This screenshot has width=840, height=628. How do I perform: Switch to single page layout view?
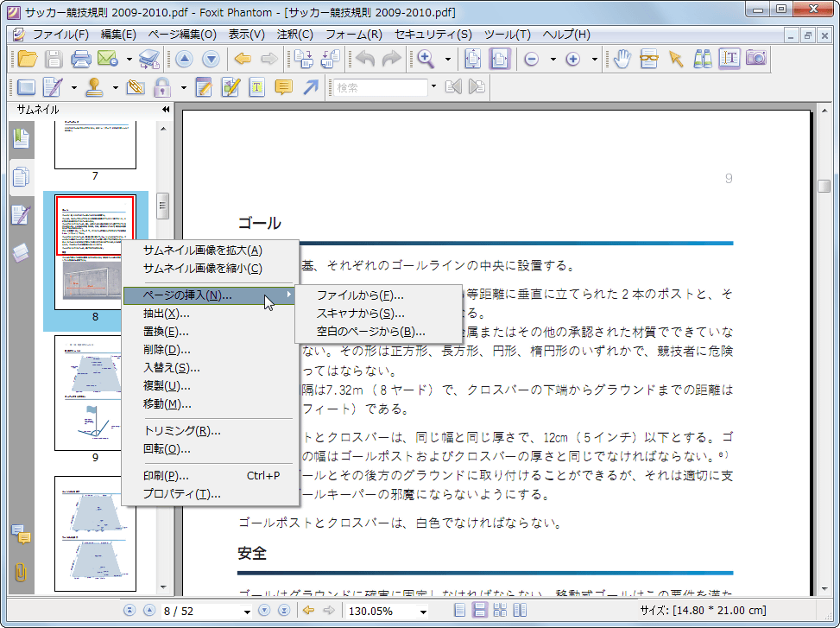[459, 610]
